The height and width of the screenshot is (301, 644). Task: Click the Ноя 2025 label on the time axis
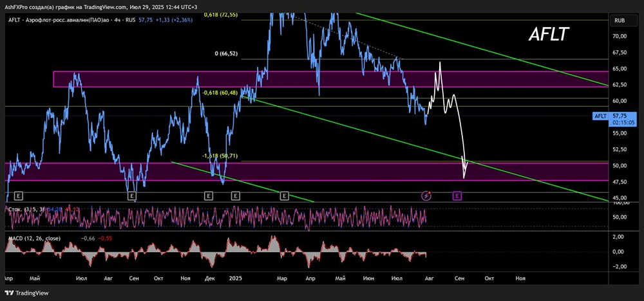pyautogui.click(x=520, y=278)
